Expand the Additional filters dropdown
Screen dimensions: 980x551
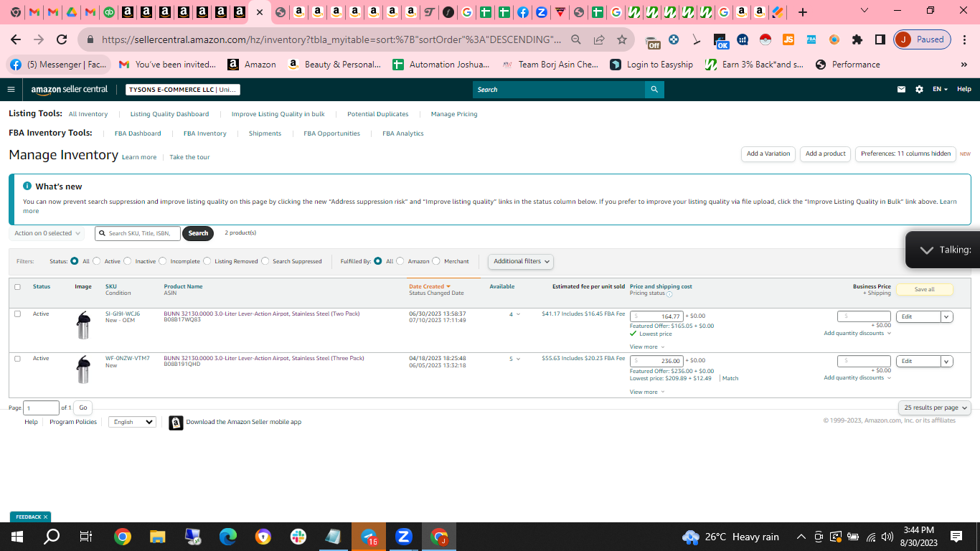click(521, 261)
